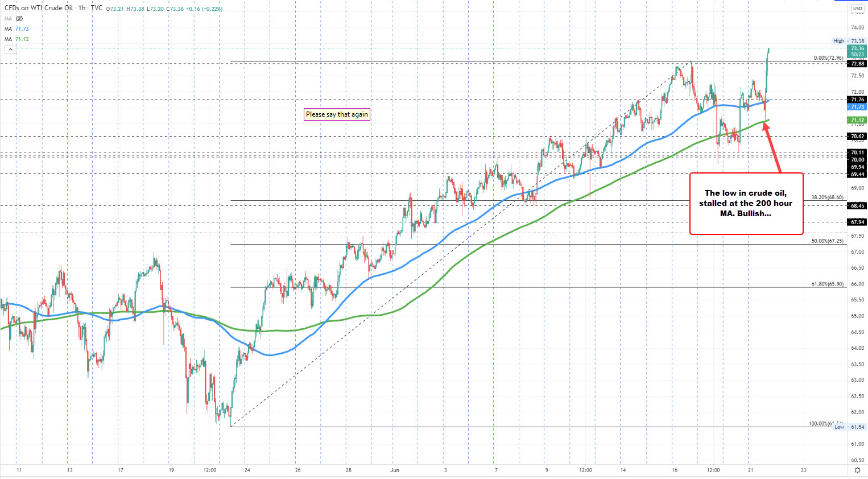Image resolution: width=868 pixels, height=479 pixels.
Task: Click the High 73.38 price marker
Action: [x=849, y=41]
